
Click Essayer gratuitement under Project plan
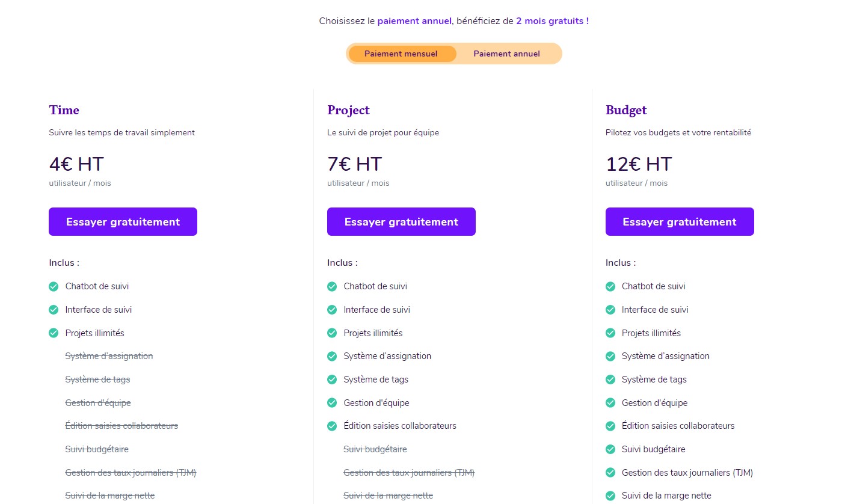pyautogui.click(x=401, y=222)
